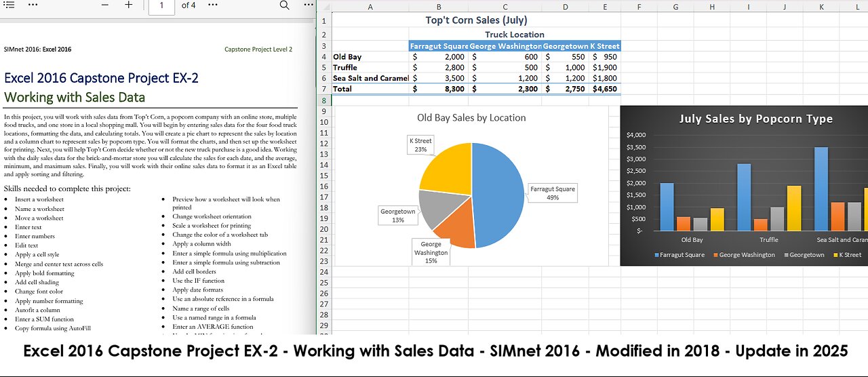The image size is (868, 377).
Task: Select the "Top't Corn Sales (July)" title cell
Action: (x=476, y=20)
